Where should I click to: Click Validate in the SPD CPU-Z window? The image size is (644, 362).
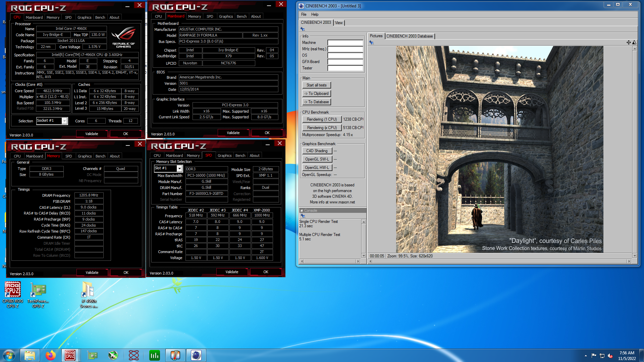(x=232, y=272)
